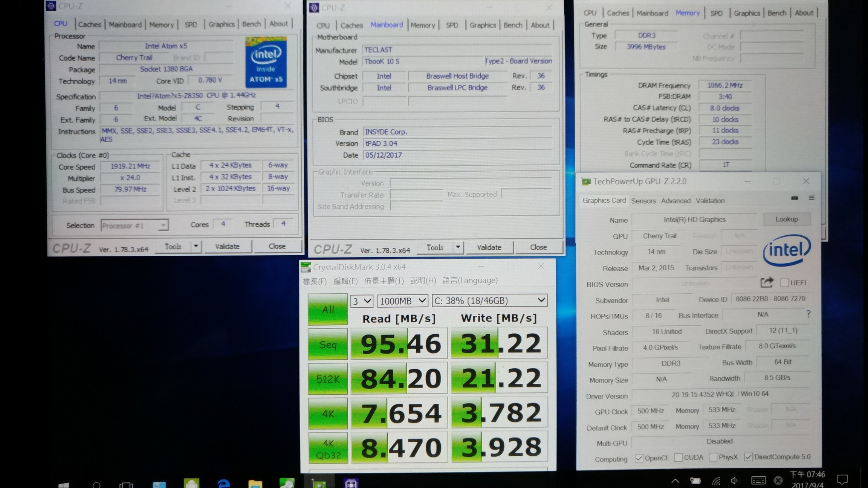
Task: Open Caches tab in the first CPU-Z window
Action: click(90, 24)
